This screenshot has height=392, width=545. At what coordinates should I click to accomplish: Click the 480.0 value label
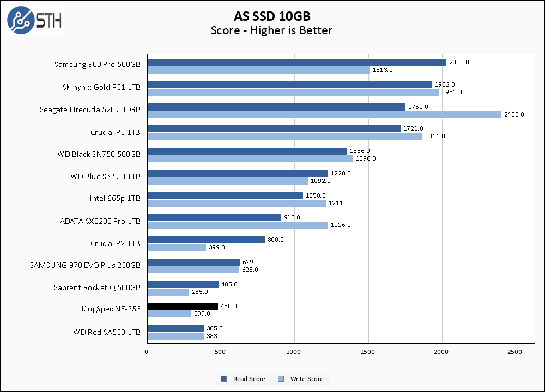pyautogui.click(x=229, y=306)
